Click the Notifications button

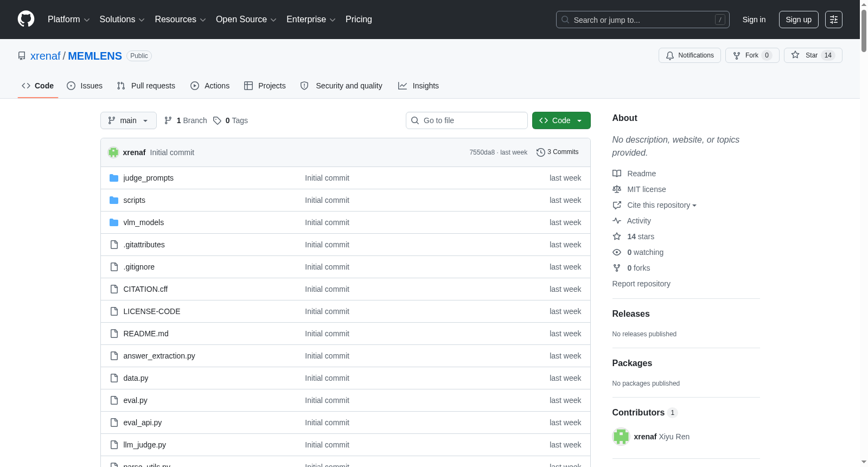[x=690, y=55]
